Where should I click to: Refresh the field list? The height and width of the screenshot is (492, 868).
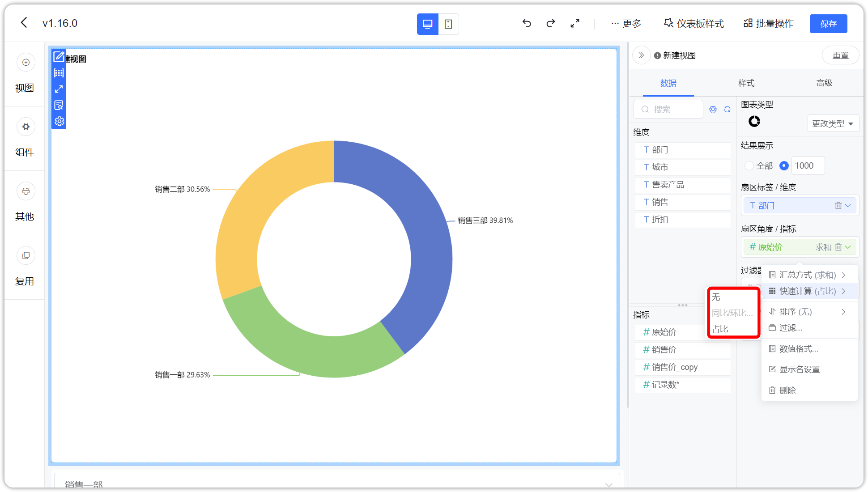(727, 109)
